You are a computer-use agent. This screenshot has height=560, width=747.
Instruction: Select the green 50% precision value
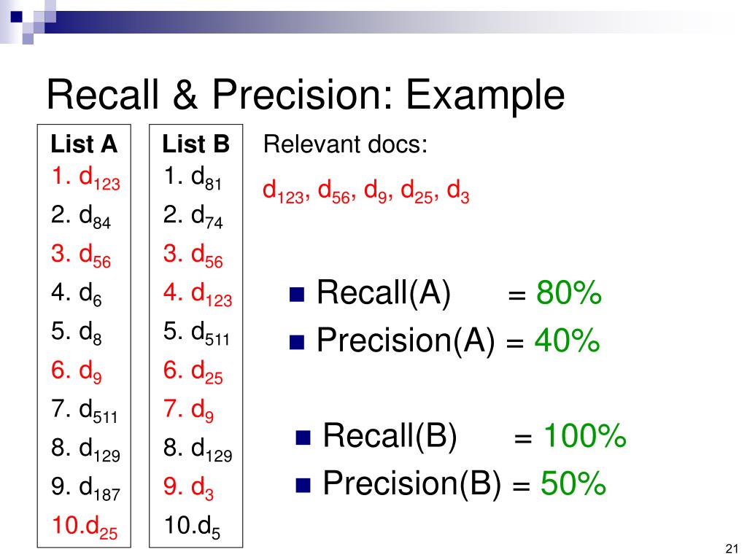click(573, 483)
